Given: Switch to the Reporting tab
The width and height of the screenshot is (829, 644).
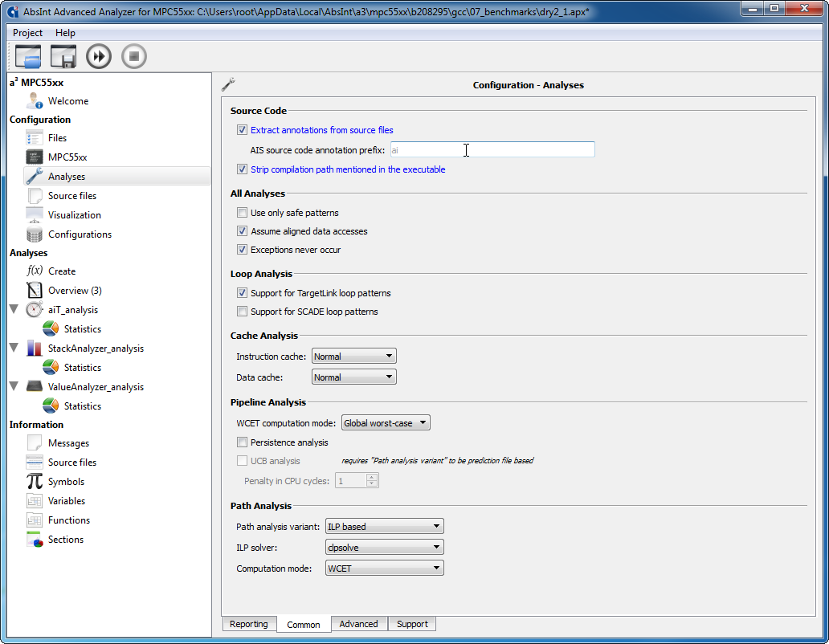Looking at the screenshot, I should (x=249, y=624).
